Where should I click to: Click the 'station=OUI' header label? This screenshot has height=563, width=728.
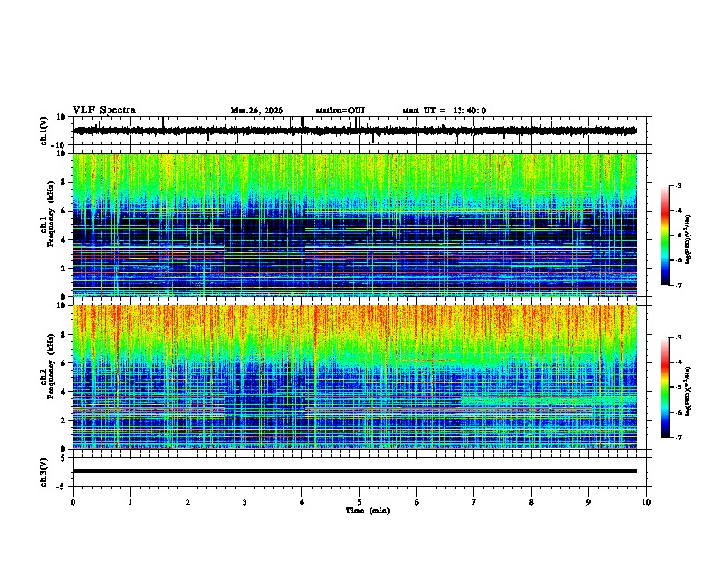tap(340, 110)
